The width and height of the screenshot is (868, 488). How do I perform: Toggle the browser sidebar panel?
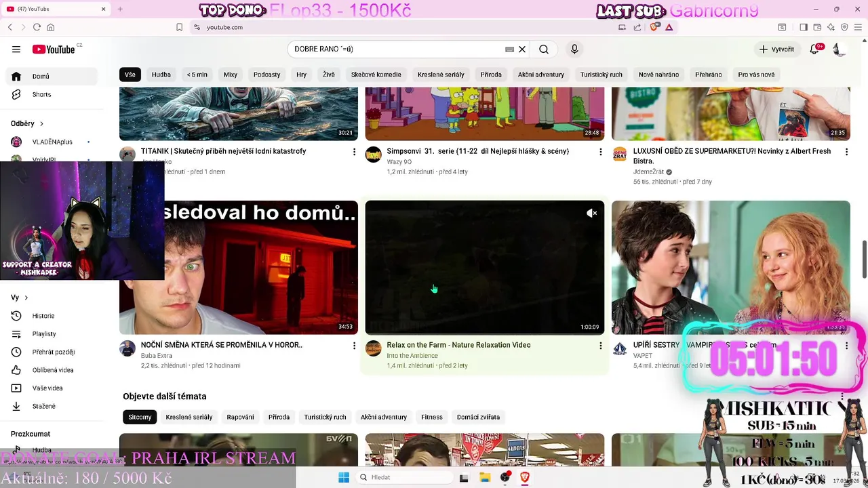(x=803, y=27)
